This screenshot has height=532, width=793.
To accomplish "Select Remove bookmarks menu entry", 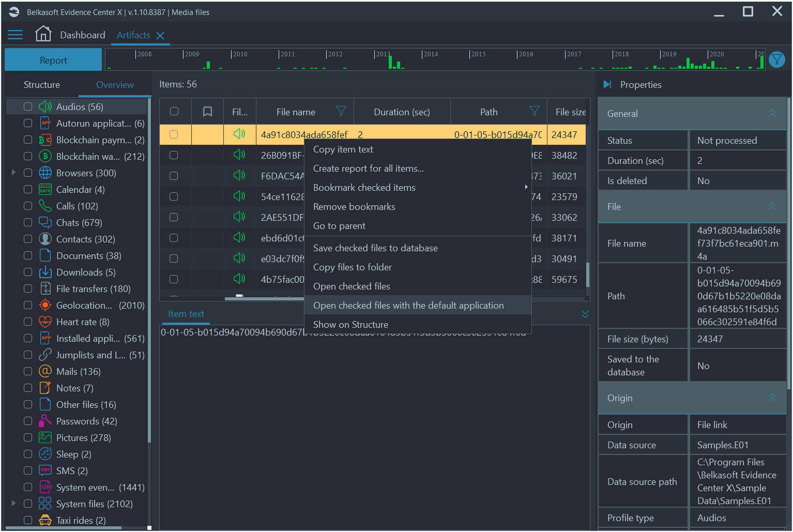I will coord(418,206).
